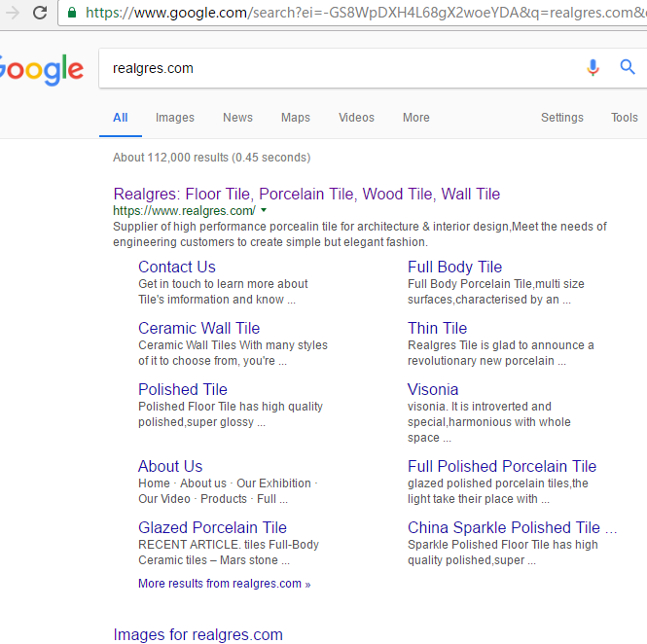Click 'Polished Floor Tile has high quality' text
Image resolution: width=647 pixels, height=644 pixels.
(x=231, y=407)
